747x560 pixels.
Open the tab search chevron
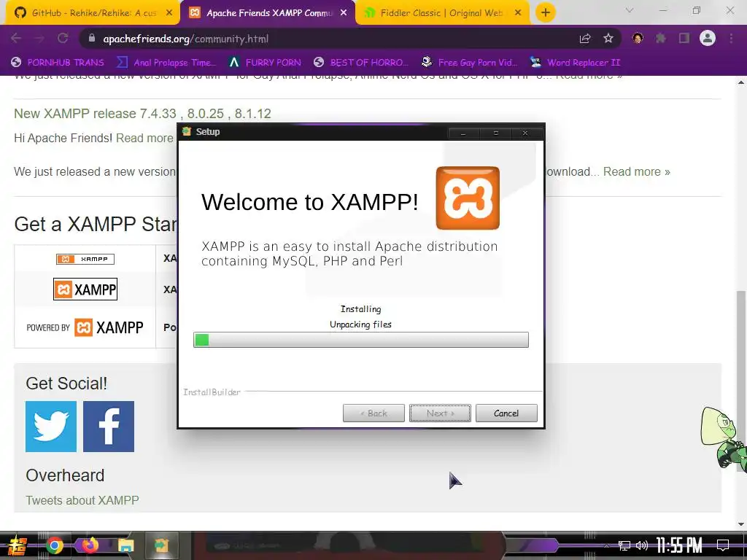(x=630, y=10)
